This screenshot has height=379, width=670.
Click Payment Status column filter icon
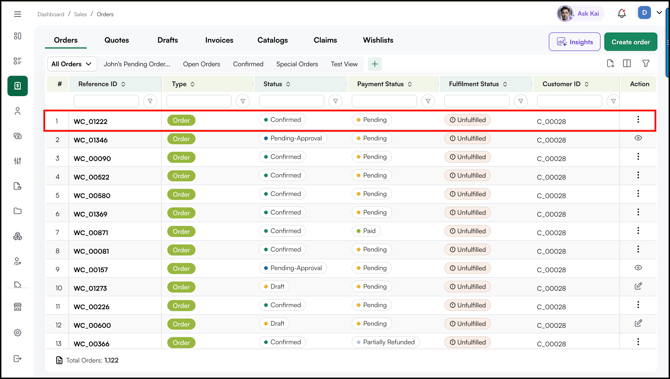(x=428, y=101)
